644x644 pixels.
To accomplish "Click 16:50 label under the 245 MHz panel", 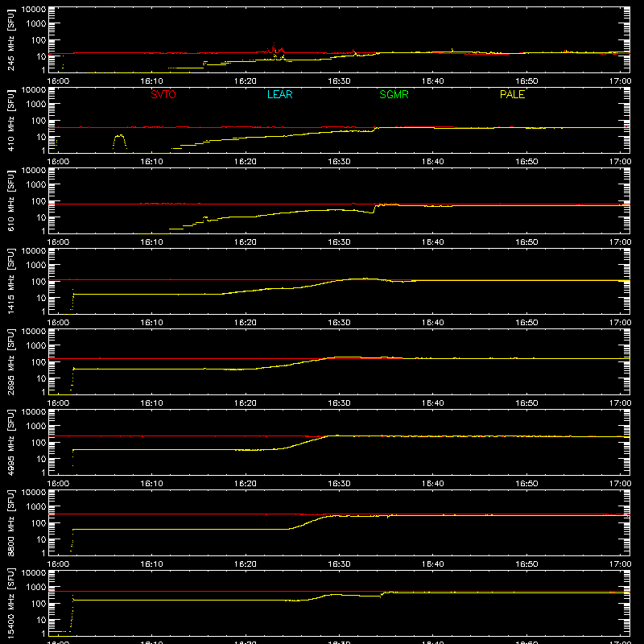I will pyautogui.click(x=526, y=81).
